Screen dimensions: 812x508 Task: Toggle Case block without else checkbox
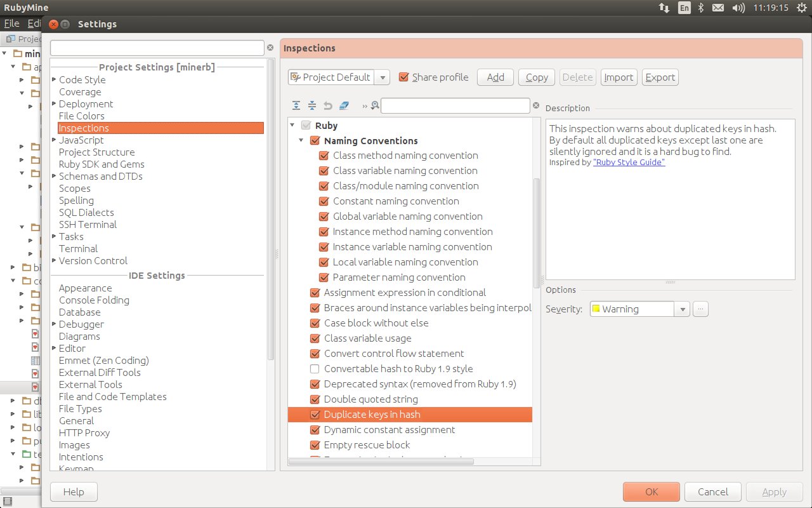pos(315,323)
